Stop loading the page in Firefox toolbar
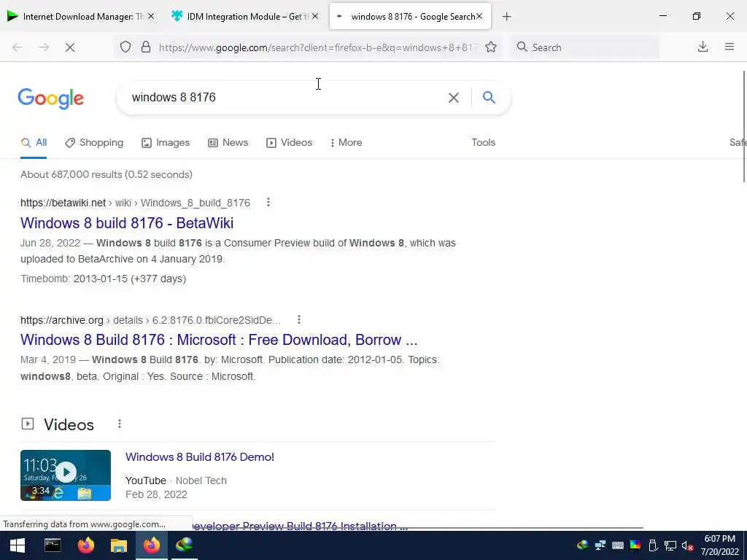The width and height of the screenshot is (747, 560). [x=69, y=47]
